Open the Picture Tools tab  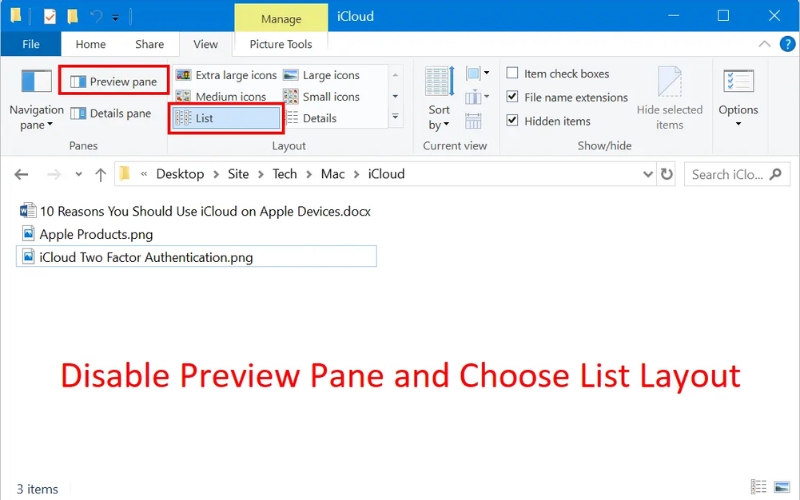click(281, 44)
